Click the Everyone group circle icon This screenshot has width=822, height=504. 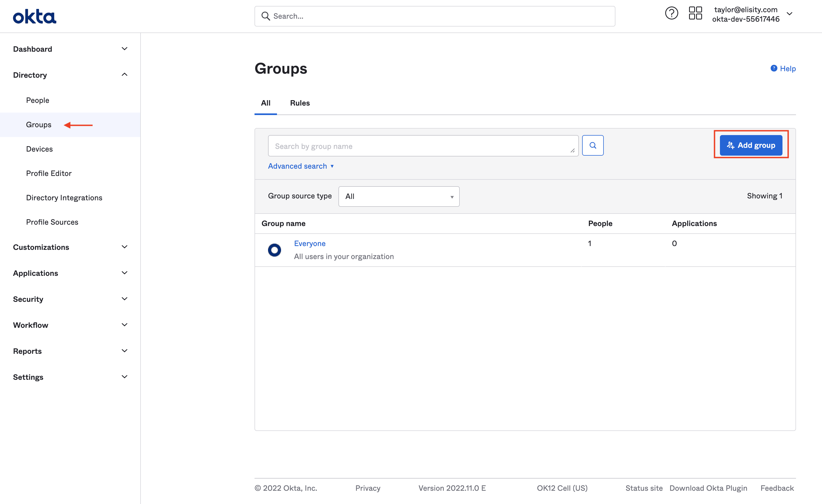click(274, 250)
